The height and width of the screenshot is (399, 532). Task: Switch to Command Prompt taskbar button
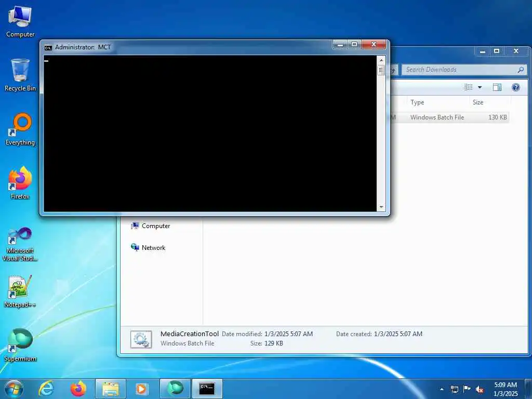[x=207, y=389]
